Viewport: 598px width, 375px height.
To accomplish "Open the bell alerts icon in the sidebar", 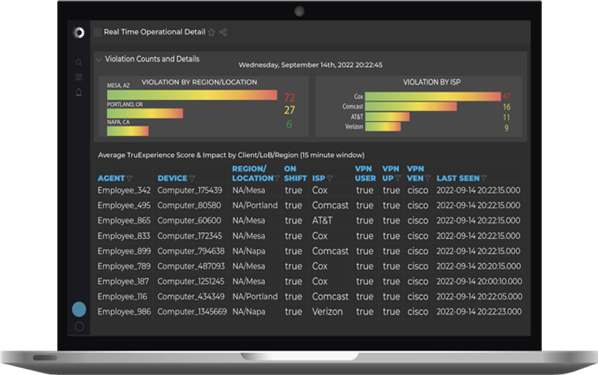I will [x=79, y=92].
